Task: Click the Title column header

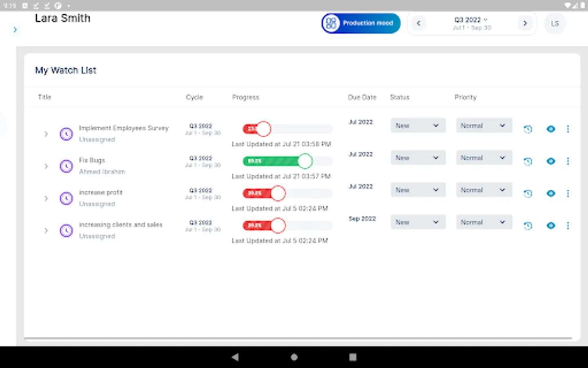Action: click(x=45, y=97)
